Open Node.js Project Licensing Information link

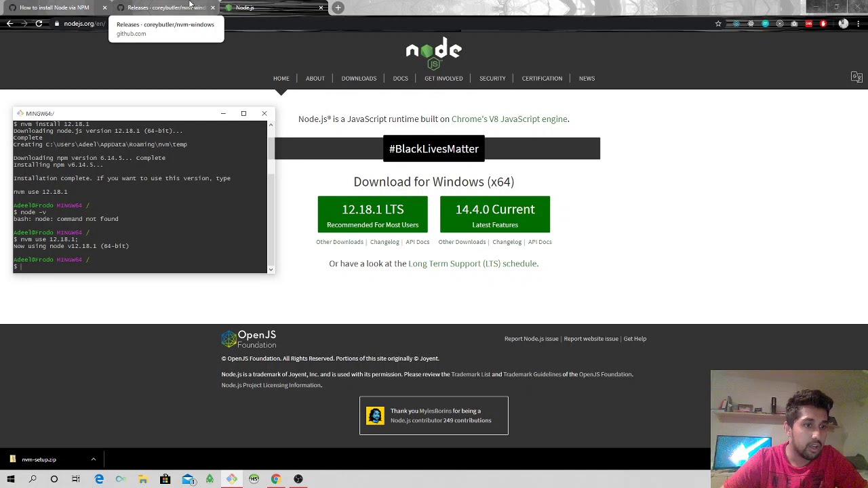tap(271, 385)
